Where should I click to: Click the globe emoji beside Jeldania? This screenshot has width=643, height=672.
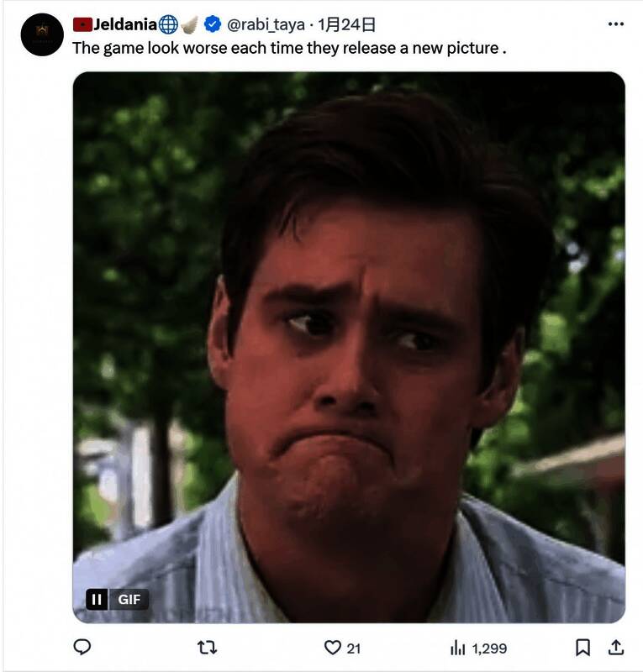pyautogui.click(x=168, y=24)
